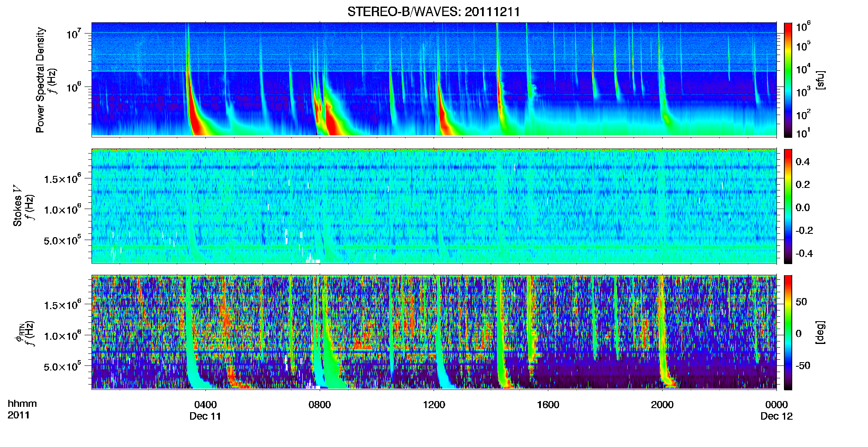Click the 10^6 tick on the top panel frequency axis
The image size is (868, 447).
coord(75,87)
